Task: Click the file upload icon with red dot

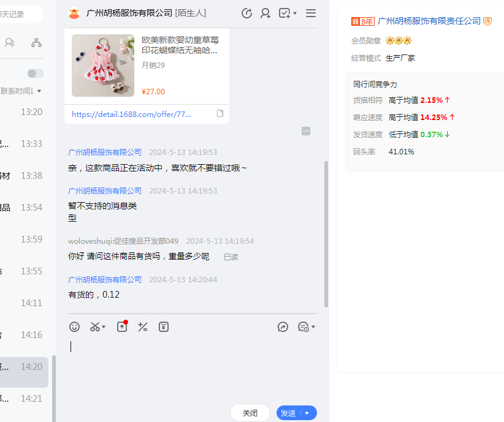Action: tap(122, 327)
